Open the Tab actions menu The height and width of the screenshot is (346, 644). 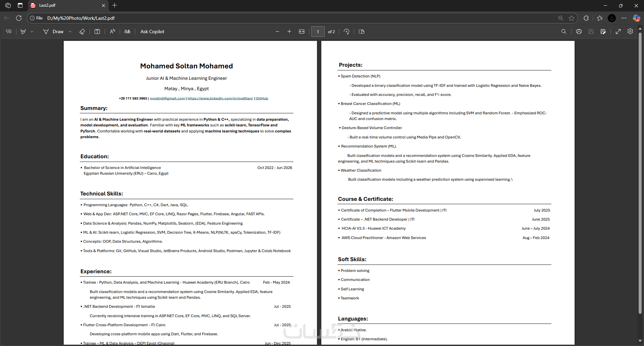[20, 5]
